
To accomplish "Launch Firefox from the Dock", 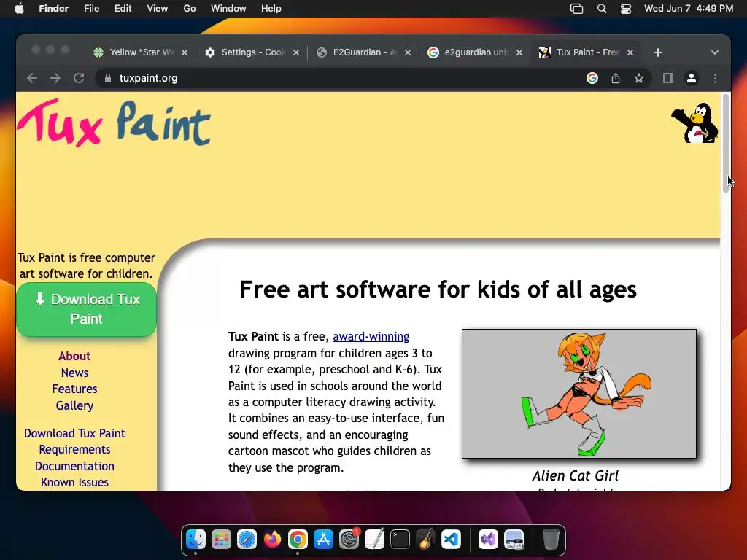I will (273, 540).
